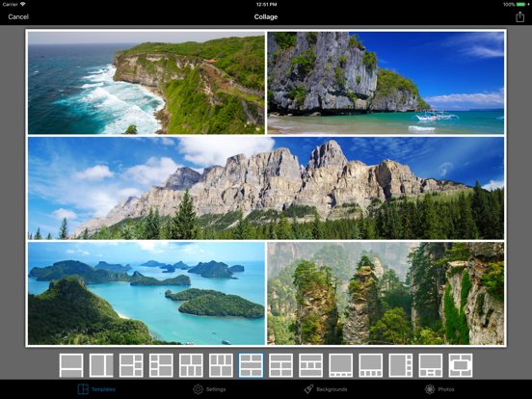The height and width of the screenshot is (399, 532).
Task: Select the two-column template with narrow right side
Action: coord(101,365)
